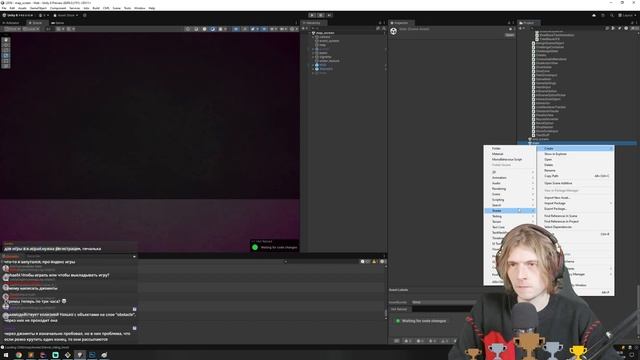Select the Move tool in Scene overlay

point(6,45)
